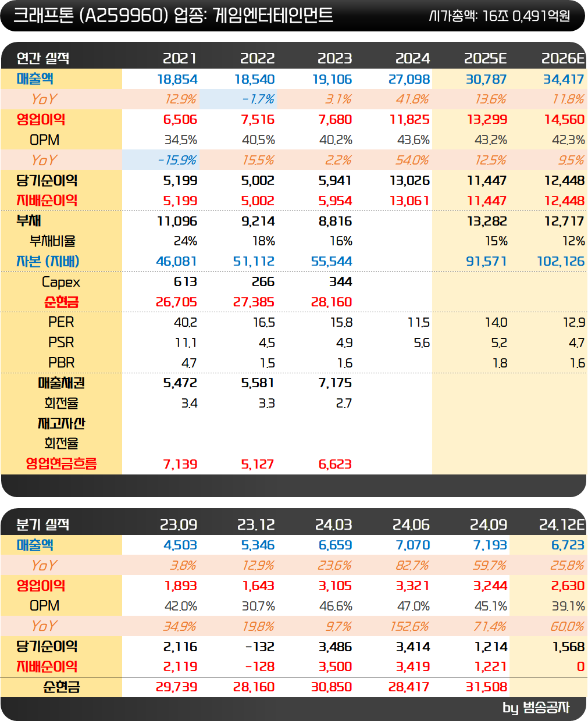
Task: Click the market cap text 16조 0,491억원
Action: coord(526,16)
